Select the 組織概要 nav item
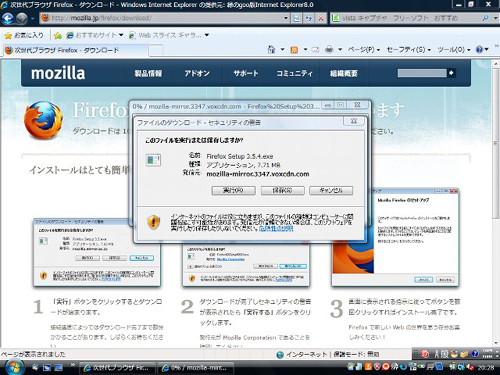 [344, 73]
